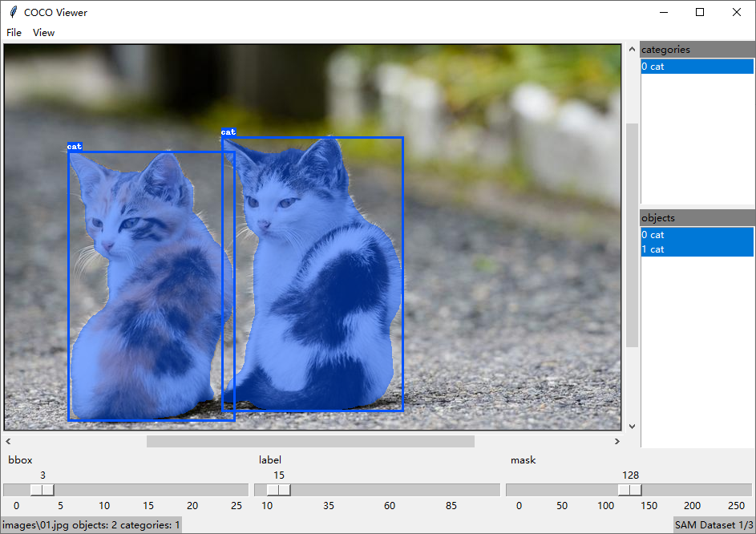Click the horizontal scrollbar thumb
756x534 pixels.
[310, 441]
